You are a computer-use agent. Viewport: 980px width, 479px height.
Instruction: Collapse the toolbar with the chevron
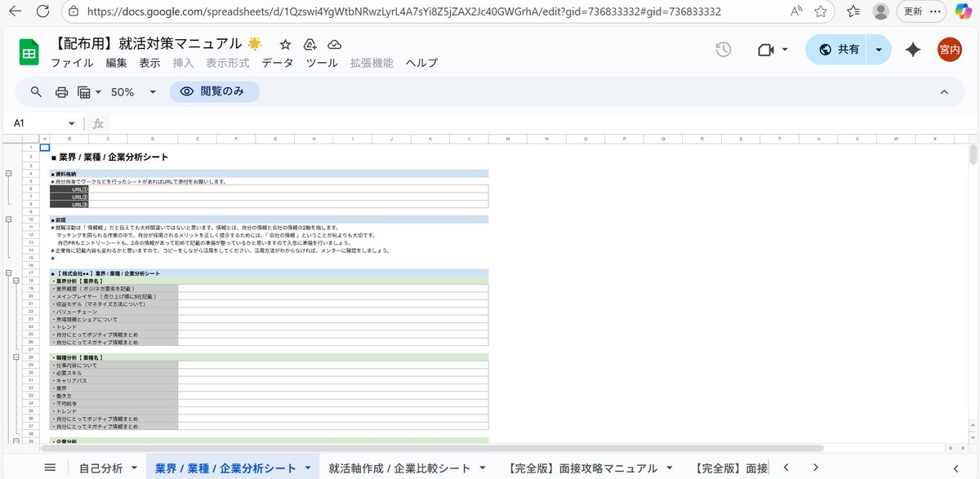(945, 91)
